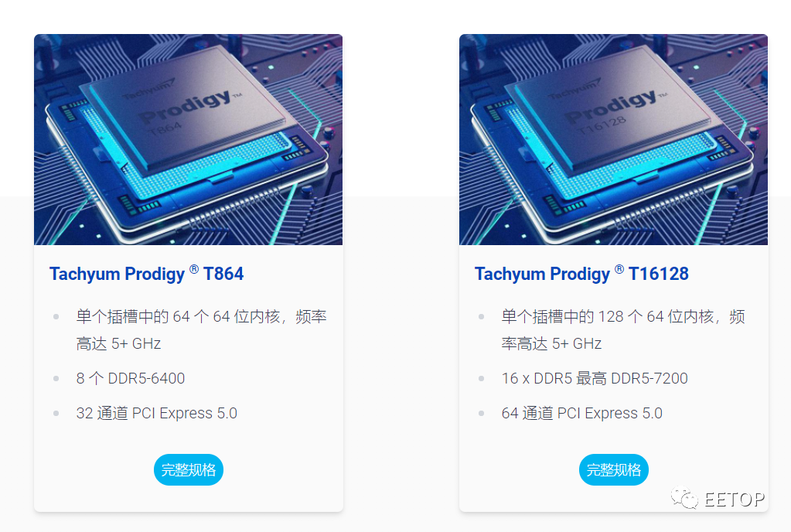Select the EETOP watermark text
The width and height of the screenshot is (791, 532).
pyautogui.click(x=735, y=500)
